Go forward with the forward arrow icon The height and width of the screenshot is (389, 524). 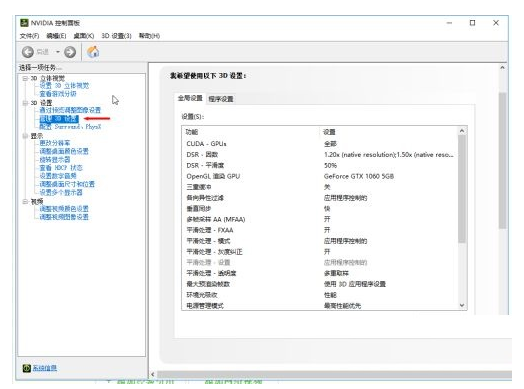(x=70, y=52)
